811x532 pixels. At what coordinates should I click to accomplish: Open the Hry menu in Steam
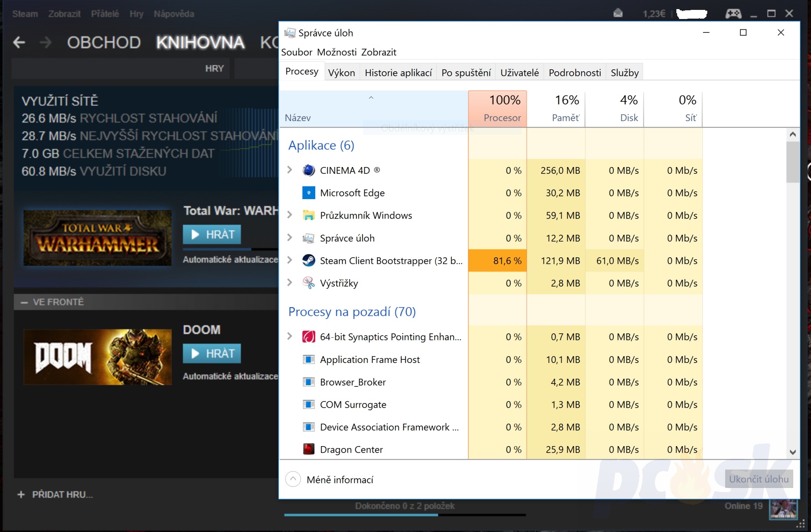pyautogui.click(x=136, y=14)
